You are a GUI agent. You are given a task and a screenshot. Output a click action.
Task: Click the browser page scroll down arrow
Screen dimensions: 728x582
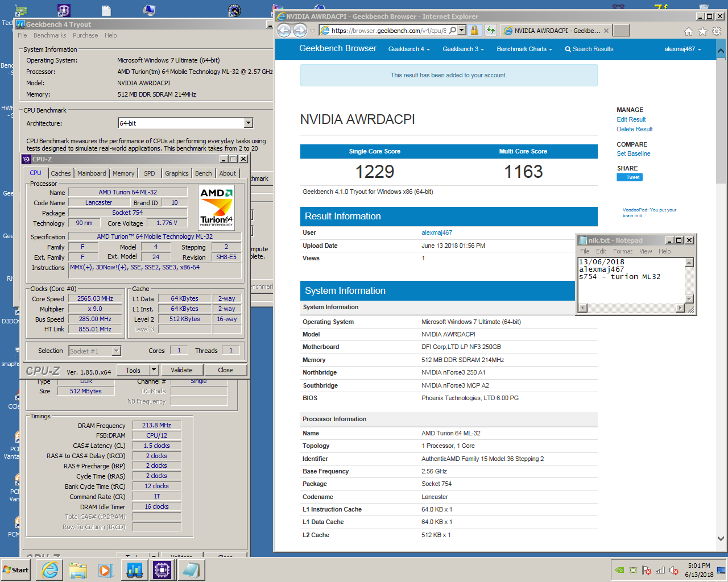pyautogui.click(x=721, y=538)
